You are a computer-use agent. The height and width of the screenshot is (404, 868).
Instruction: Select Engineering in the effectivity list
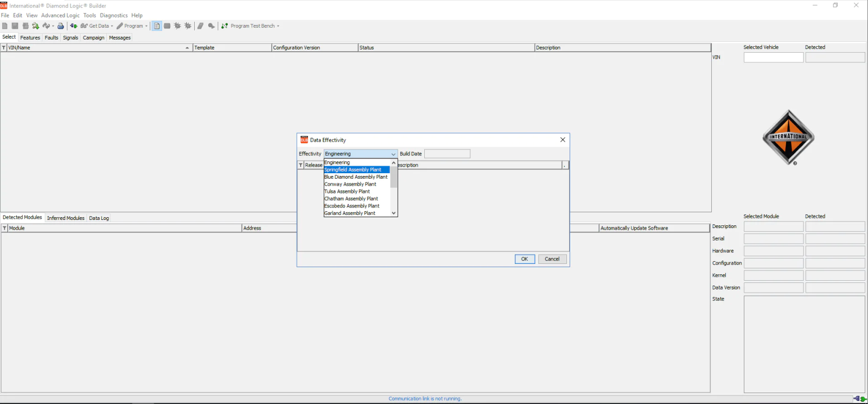point(357,162)
